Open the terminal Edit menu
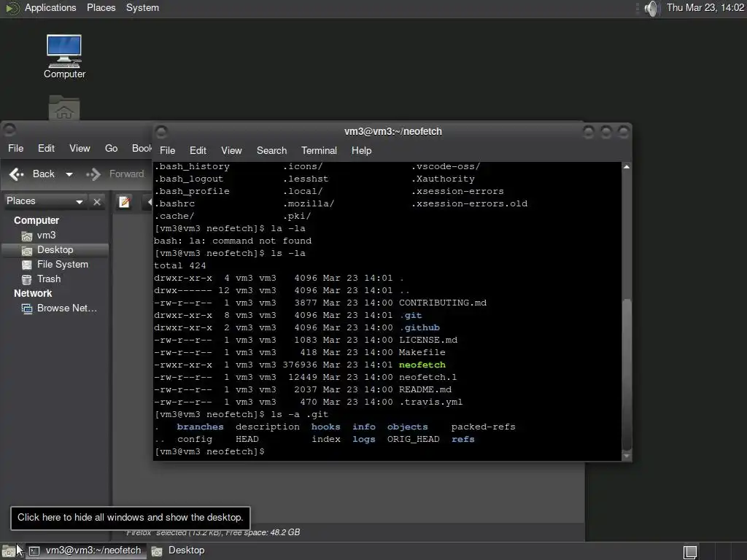 click(x=198, y=150)
